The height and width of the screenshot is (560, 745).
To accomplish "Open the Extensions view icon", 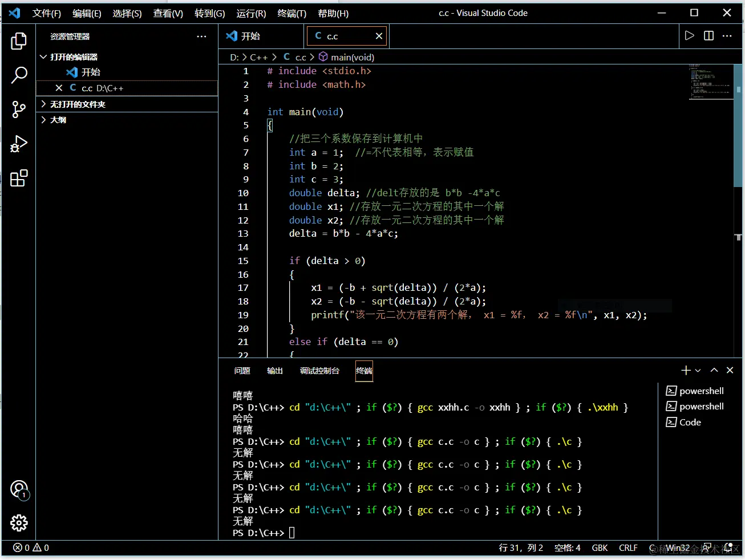I will pyautogui.click(x=19, y=178).
